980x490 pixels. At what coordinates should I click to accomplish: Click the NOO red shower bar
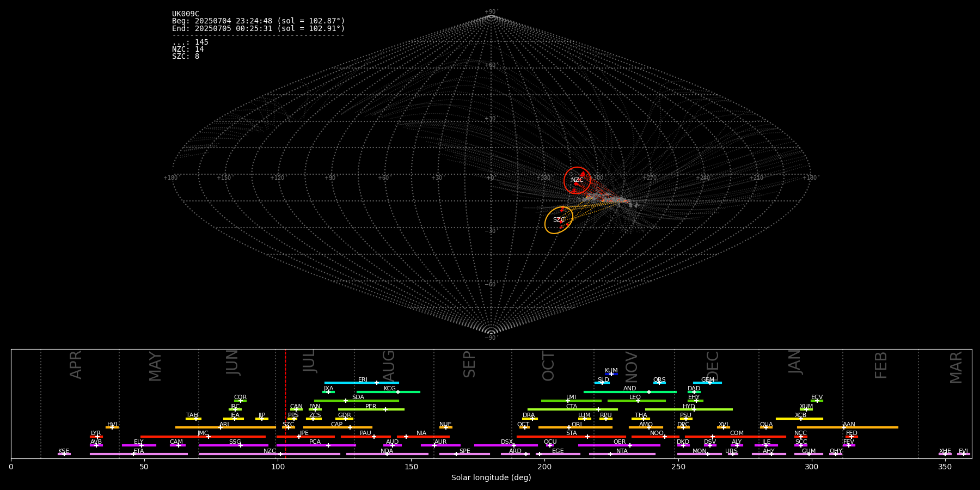(656, 437)
